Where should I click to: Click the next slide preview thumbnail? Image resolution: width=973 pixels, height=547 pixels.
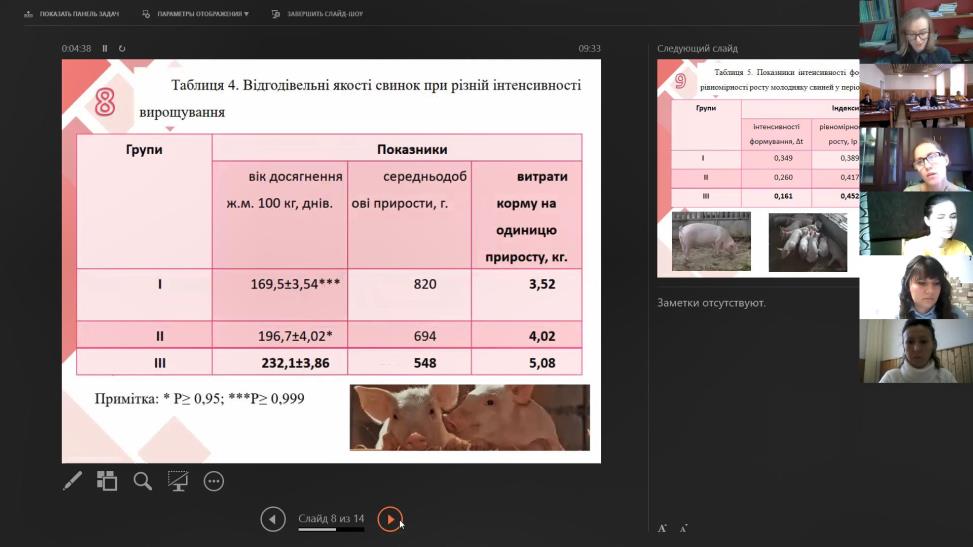[x=757, y=168]
